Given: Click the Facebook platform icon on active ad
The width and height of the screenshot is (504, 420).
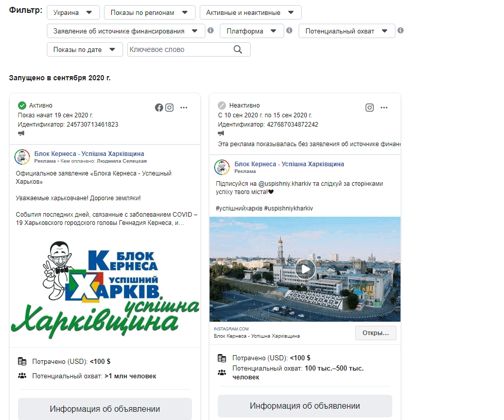Looking at the screenshot, I should [159, 108].
